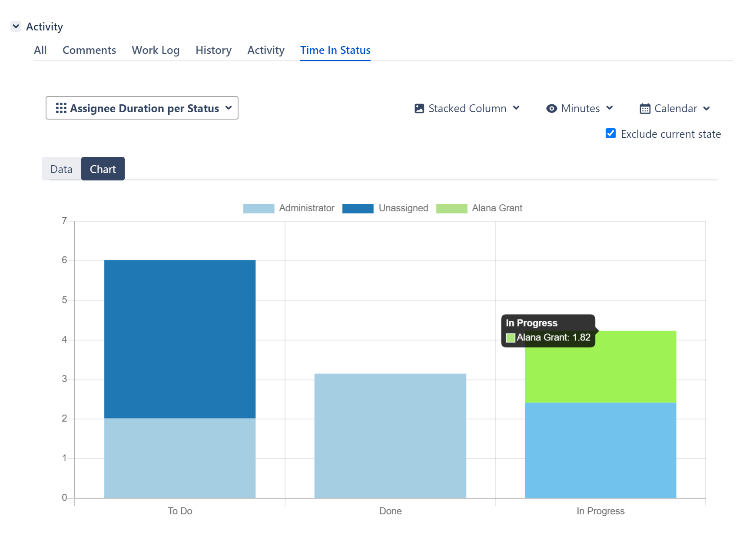Click the Alana Grant green legend swatch
The image size is (756, 560).
[451, 209]
